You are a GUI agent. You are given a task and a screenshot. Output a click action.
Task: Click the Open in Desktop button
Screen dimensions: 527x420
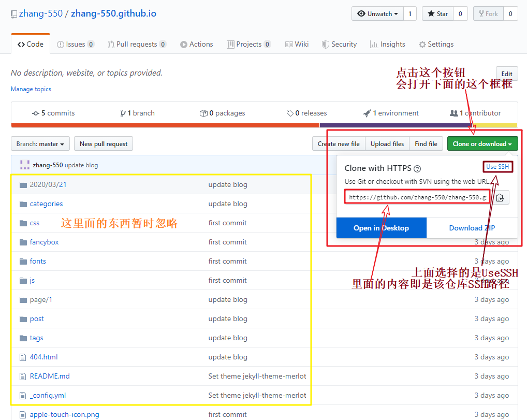(381, 228)
